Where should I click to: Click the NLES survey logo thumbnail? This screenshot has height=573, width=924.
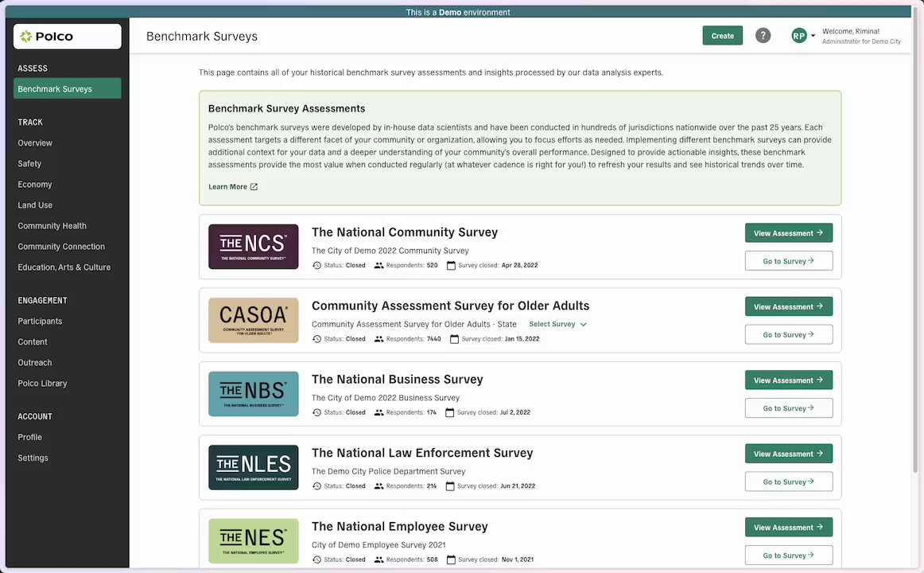pyautogui.click(x=254, y=468)
